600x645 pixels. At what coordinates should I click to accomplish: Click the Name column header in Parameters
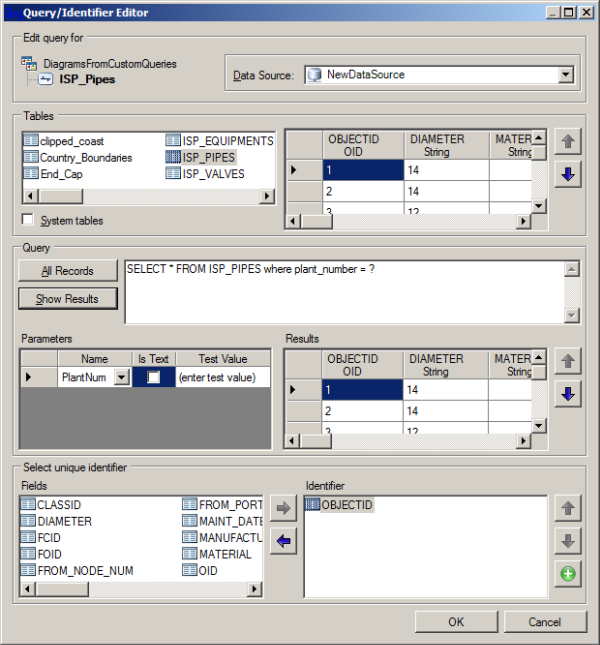95,359
